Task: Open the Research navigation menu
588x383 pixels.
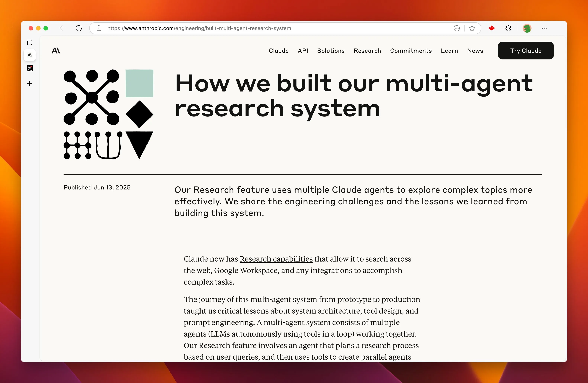Action: point(367,51)
